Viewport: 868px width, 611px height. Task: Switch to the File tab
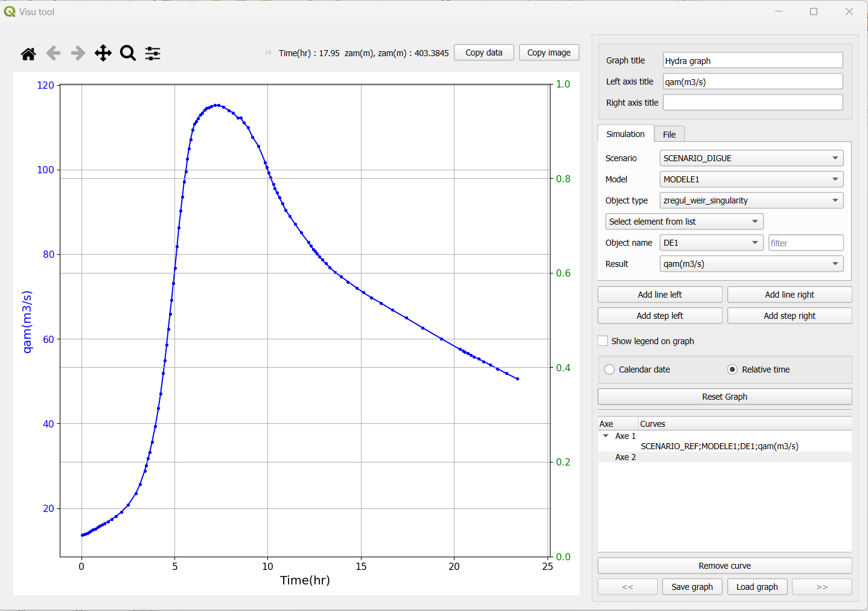[669, 135]
